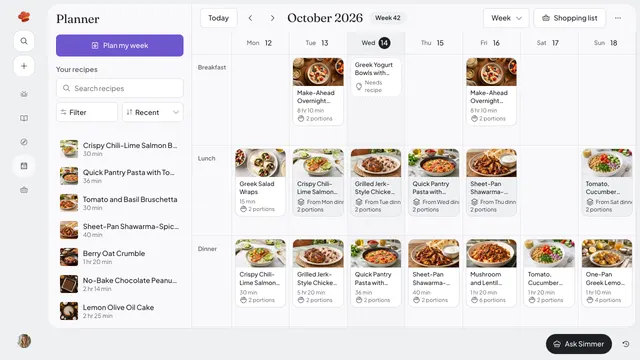Select Thu 15 day header
This screenshot has width=640, height=360.
(x=433, y=43)
